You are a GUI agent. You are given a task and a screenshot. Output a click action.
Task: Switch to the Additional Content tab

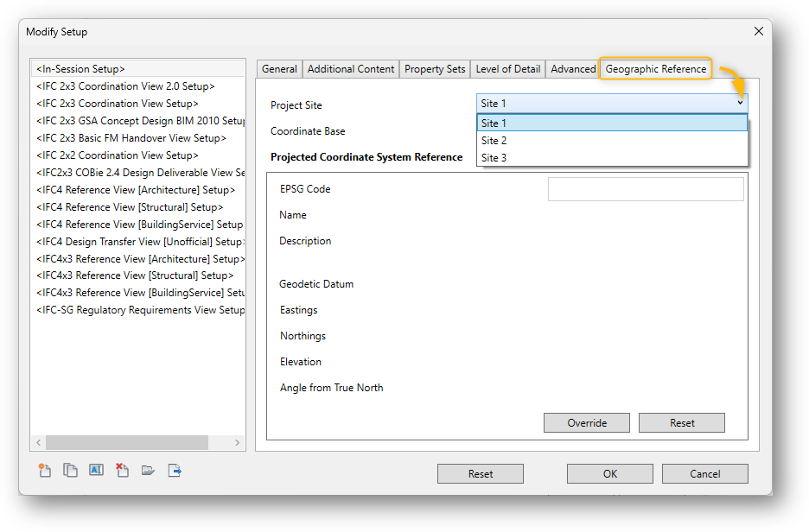pos(351,69)
